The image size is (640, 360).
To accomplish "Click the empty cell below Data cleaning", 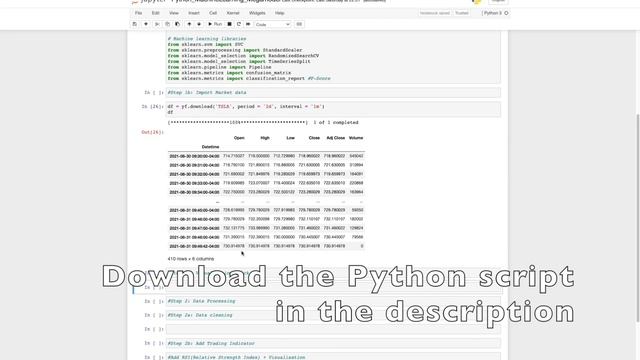I will coord(333,329).
